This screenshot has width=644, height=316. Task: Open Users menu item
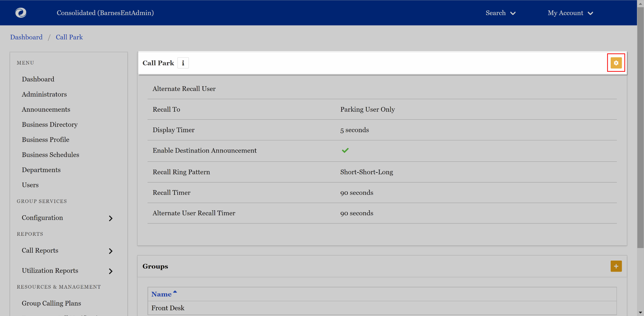click(x=30, y=185)
